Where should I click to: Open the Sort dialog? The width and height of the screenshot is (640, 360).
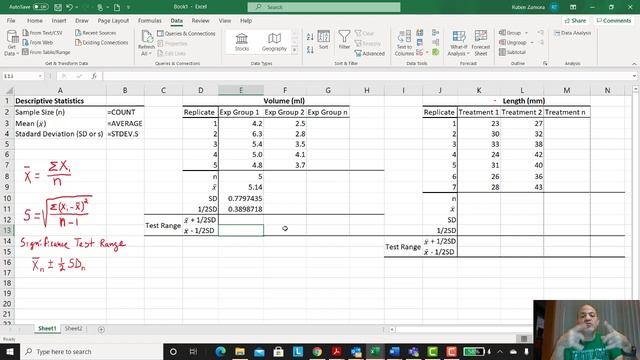[x=324, y=40]
